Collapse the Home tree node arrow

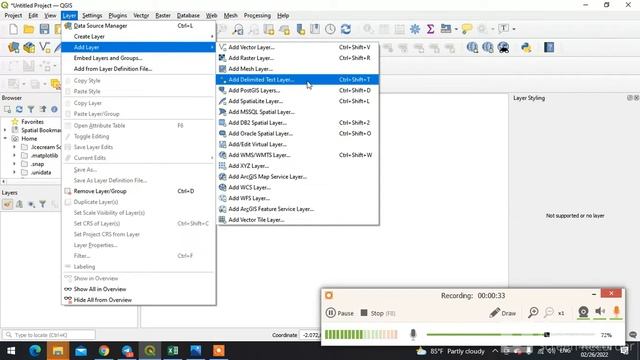pyautogui.click(x=5, y=139)
